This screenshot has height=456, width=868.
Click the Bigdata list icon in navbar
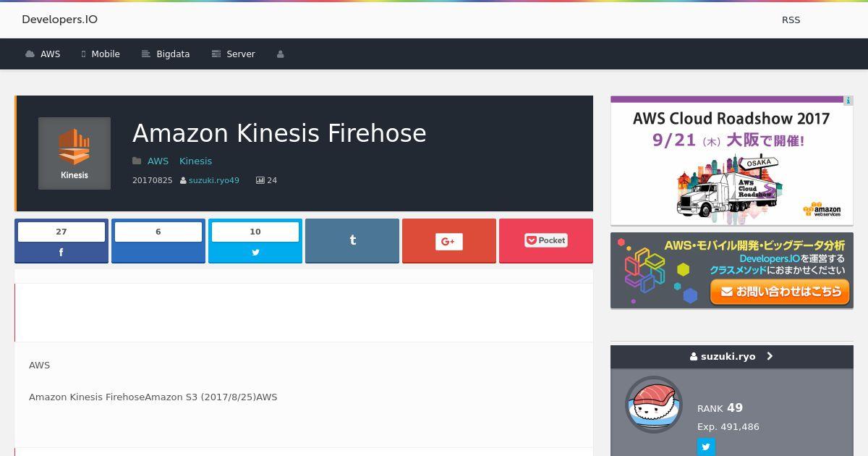[x=146, y=54]
